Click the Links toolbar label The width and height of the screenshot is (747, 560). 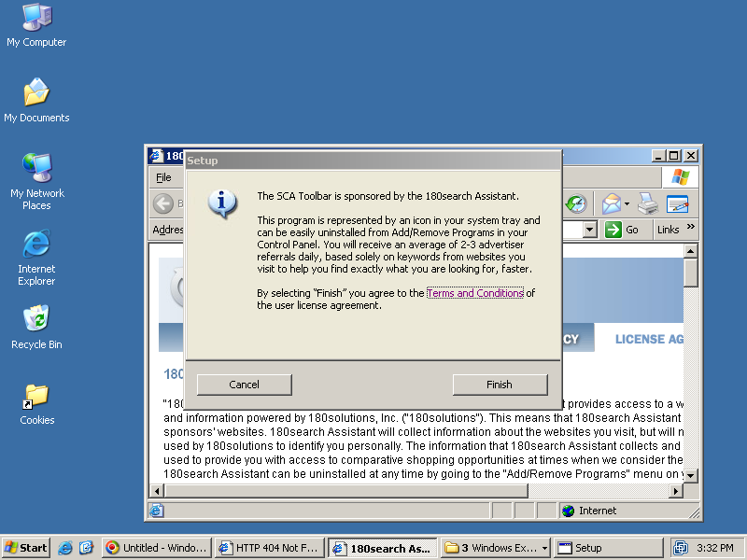pos(668,230)
